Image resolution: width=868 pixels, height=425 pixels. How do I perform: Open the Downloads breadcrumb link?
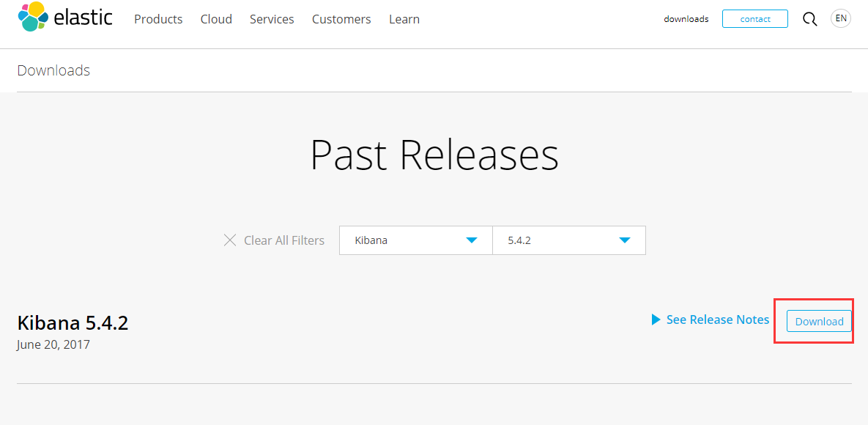click(53, 70)
